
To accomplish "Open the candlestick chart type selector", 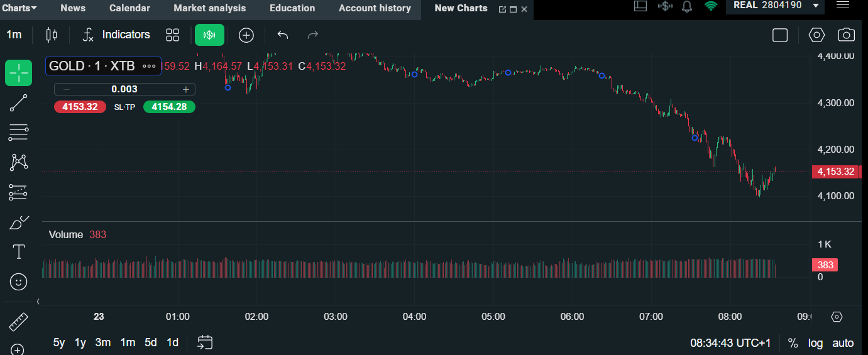I will (52, 35).
